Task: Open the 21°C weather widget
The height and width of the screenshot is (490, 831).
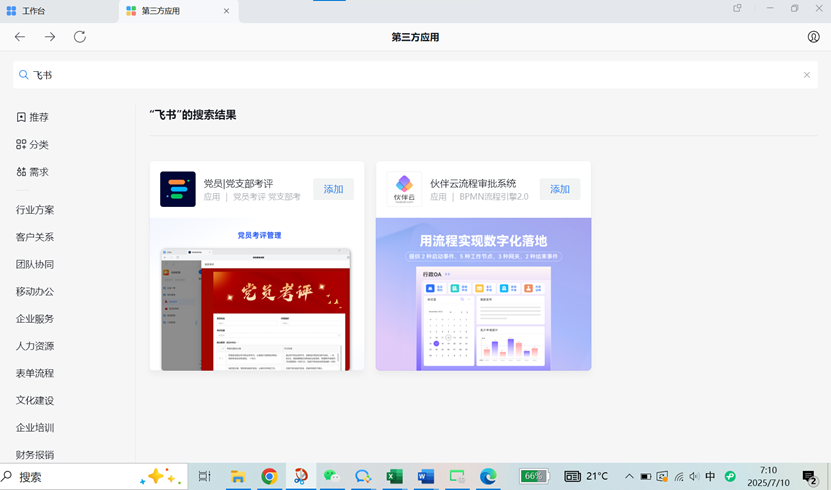Action: (586, 476)
